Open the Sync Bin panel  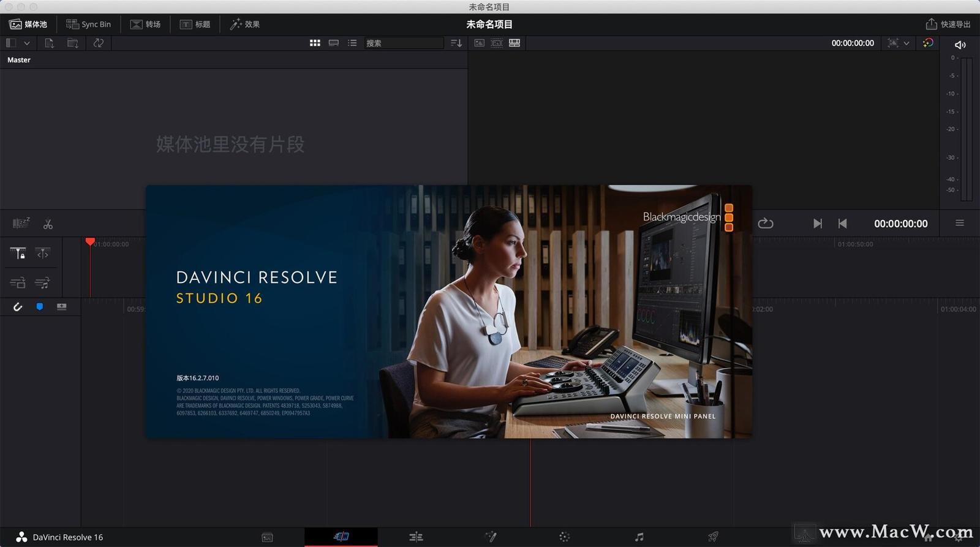tap(88, 24)
